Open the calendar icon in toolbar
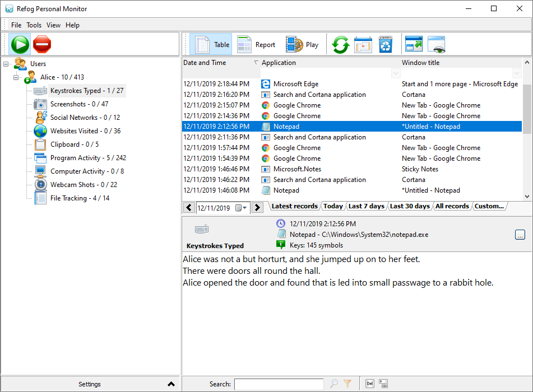This screenshot has height=392, width=533. [363, 44]
